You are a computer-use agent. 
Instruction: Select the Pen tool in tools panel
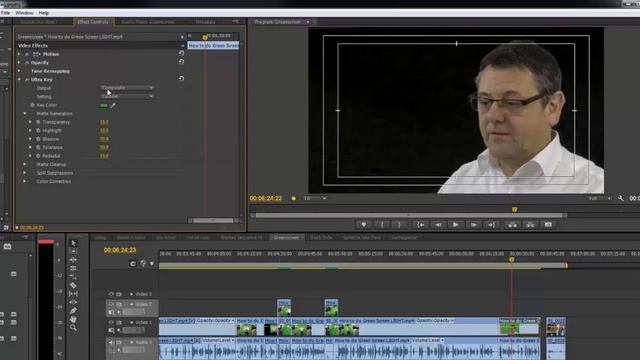(73, 311)
